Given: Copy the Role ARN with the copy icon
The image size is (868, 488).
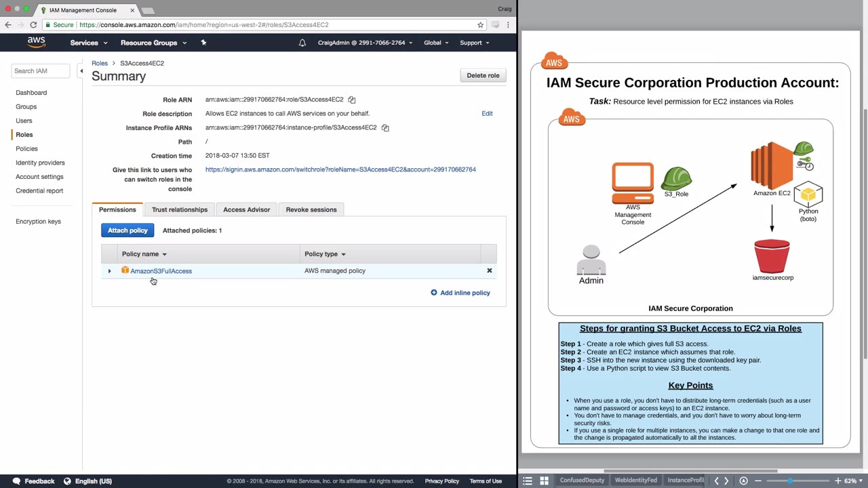Looking at the screenshot, I should (x=352, y=100).
